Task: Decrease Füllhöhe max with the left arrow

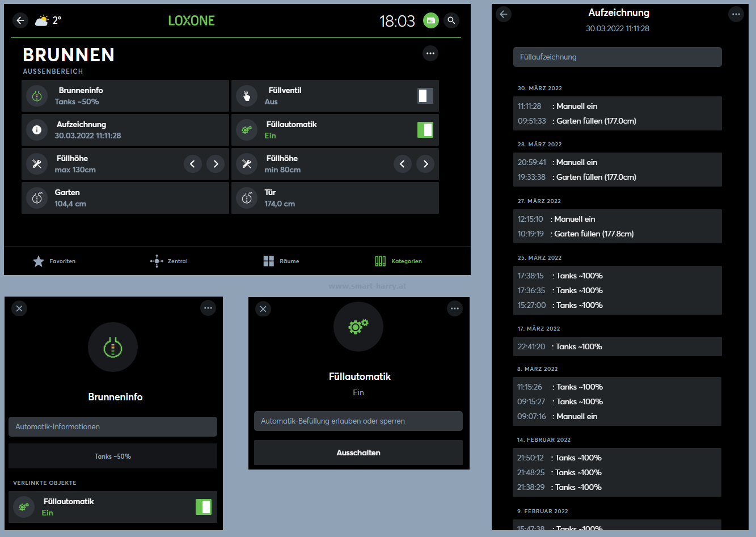Action: [x=193, y=164]
